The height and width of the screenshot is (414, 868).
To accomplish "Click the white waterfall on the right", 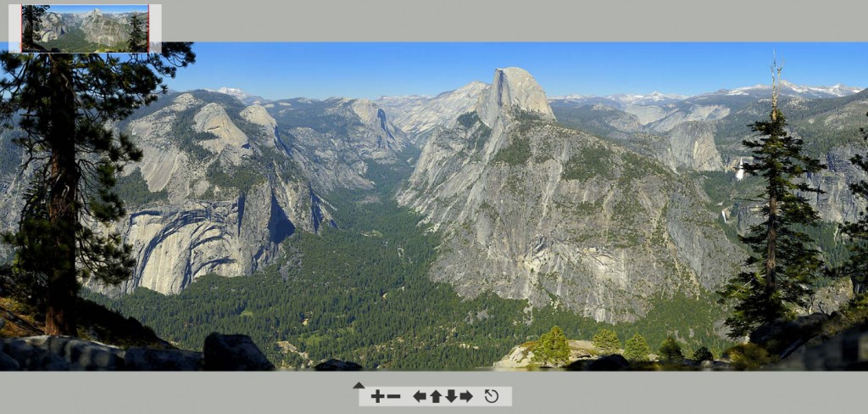I will [740, 169].
